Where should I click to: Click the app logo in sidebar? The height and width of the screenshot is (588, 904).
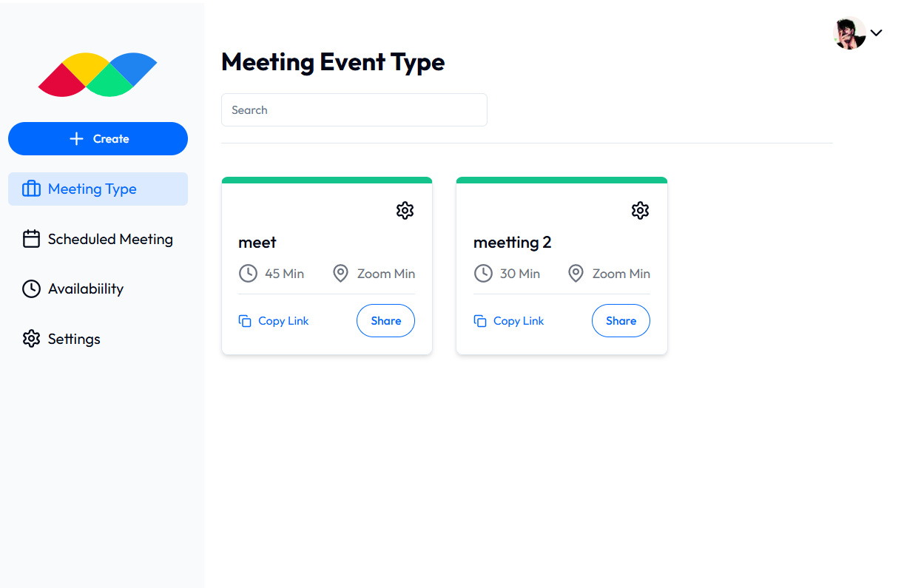98,75
